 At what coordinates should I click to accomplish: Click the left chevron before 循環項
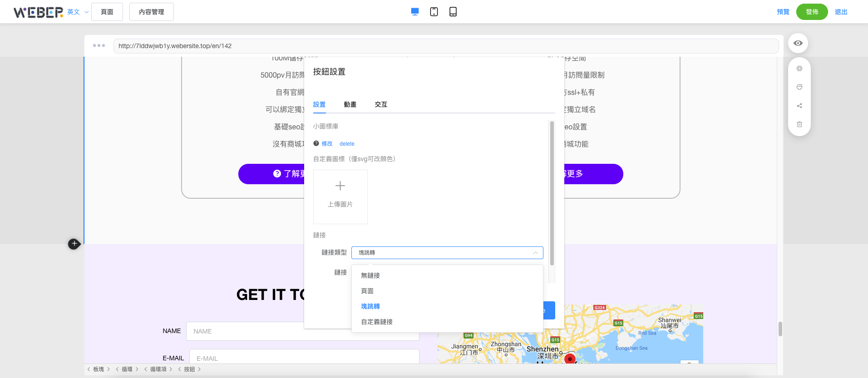coord(146,369)
